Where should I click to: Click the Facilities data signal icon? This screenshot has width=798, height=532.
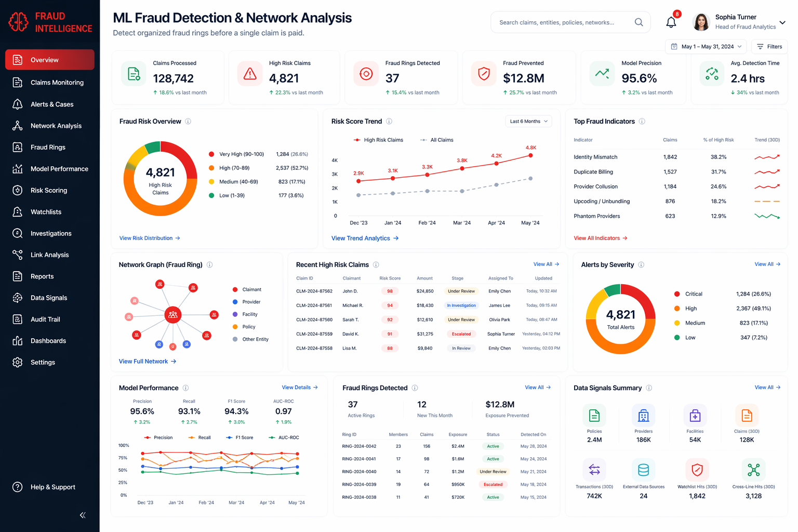click(695, 416)
